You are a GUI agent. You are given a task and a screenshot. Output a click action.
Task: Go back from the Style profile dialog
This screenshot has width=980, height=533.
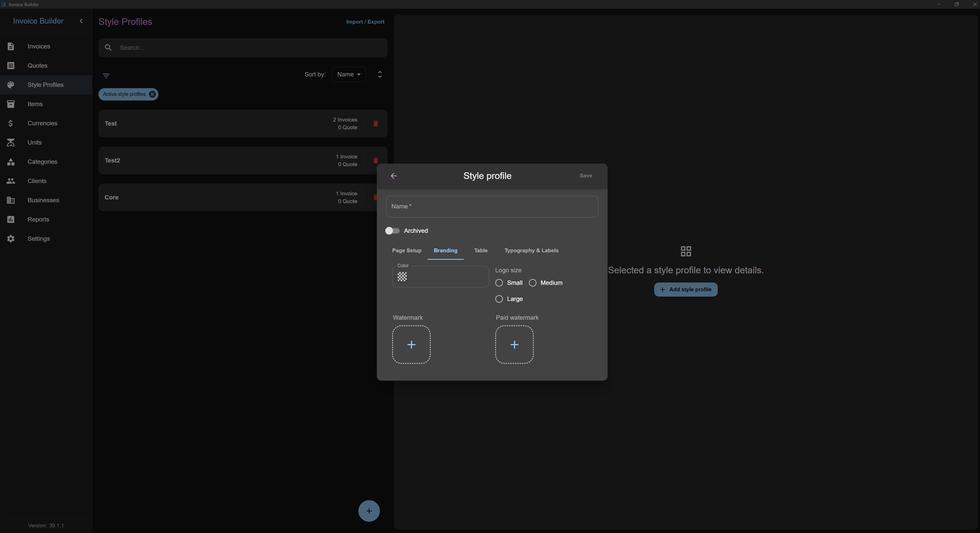point(394,176)
